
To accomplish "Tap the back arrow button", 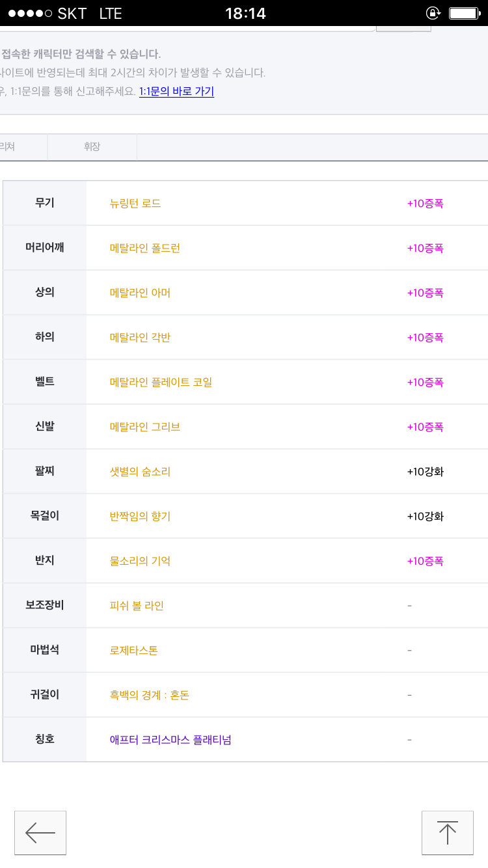I will click(x=40, y=833).
